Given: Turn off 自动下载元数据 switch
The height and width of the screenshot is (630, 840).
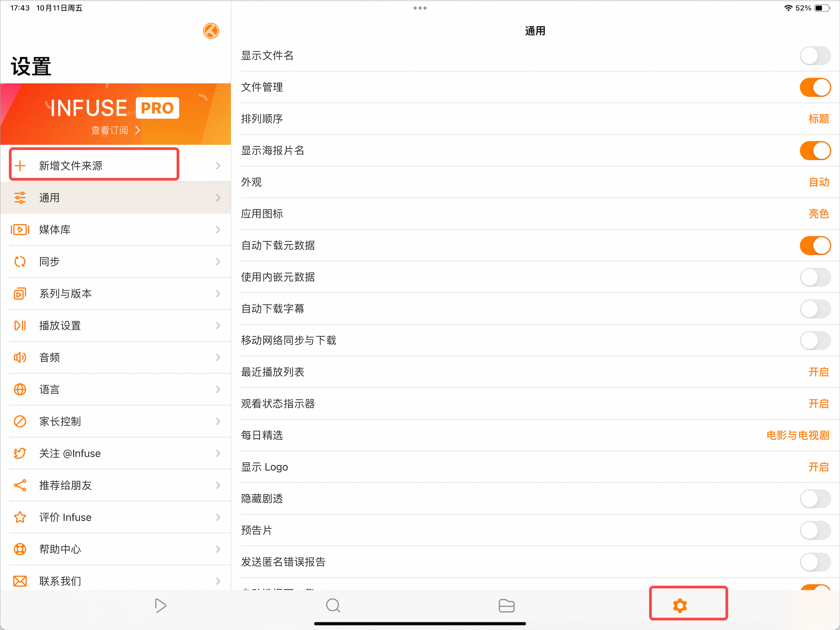Looking at the screenshot, I should (x=815, y=246).
